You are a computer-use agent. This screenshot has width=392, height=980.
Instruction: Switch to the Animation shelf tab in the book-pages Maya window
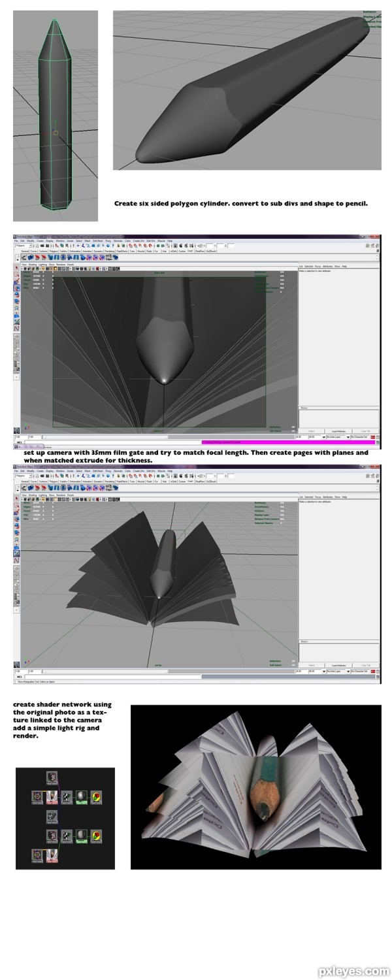(88, 482)
